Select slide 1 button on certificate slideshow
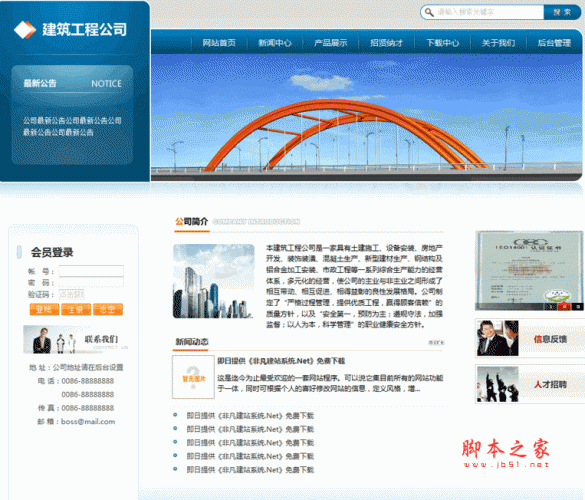The width and height of the screenshot is (585, 500). tap(550, 307)
